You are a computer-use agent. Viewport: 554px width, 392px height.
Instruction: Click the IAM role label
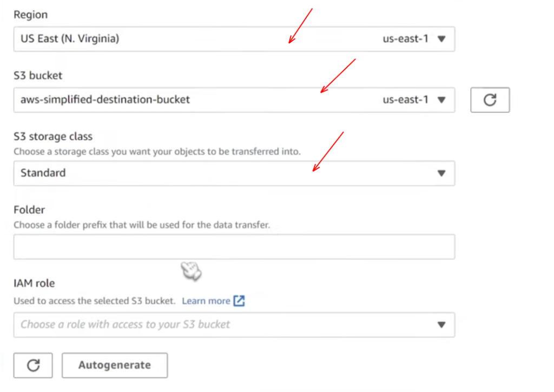[34, 283]
